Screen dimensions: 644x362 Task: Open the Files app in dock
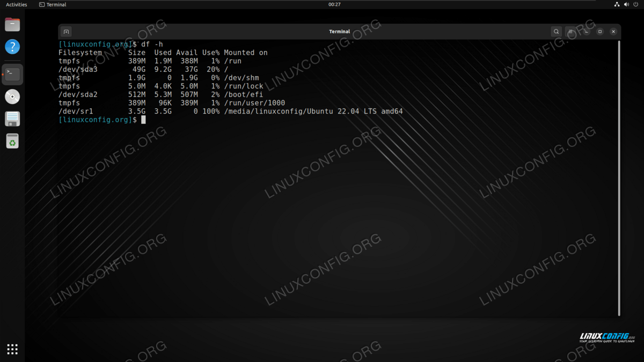tap(12, 25)
